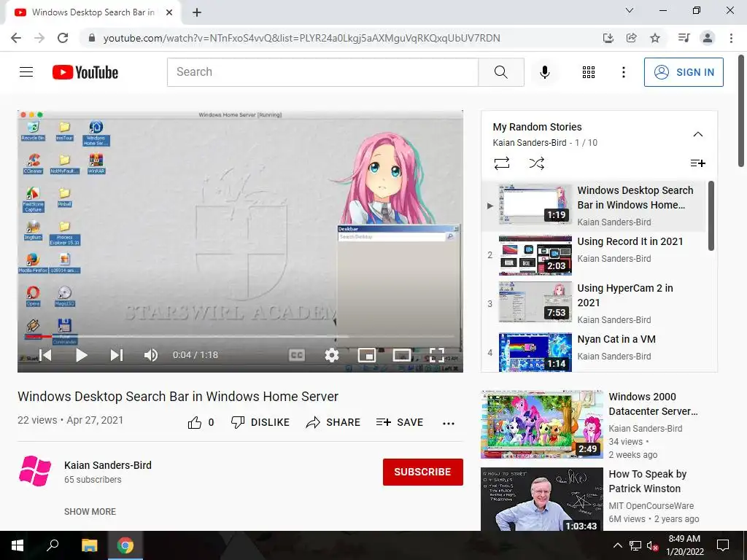
Task: Toggle loop playlist
Action: coord(502,163)
